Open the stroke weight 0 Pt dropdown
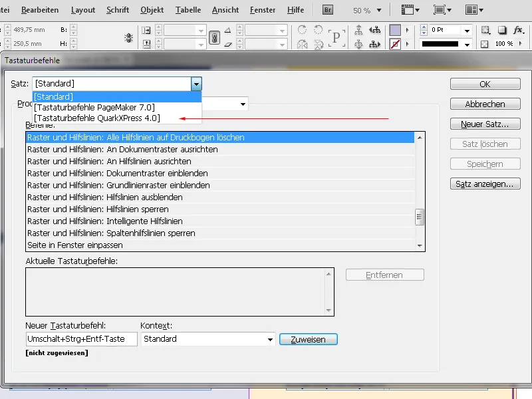532x399 pixels. tap(467, 31)
